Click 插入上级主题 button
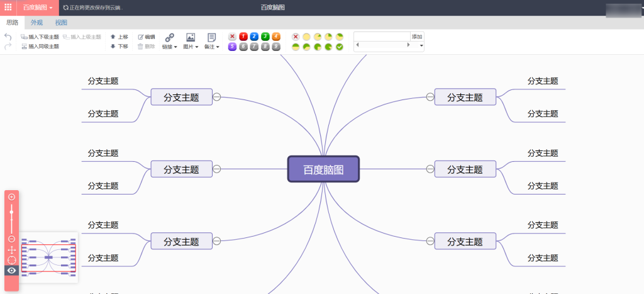Screen dimensions: 644x294 tap(82, 37)
